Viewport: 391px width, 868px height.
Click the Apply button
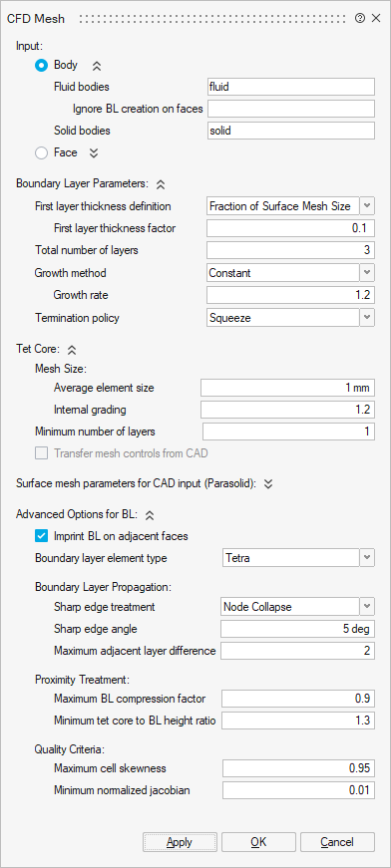point(180,842)
